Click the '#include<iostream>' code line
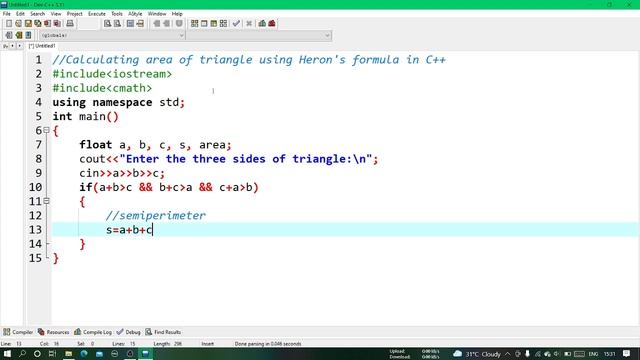 click(112, 74)
